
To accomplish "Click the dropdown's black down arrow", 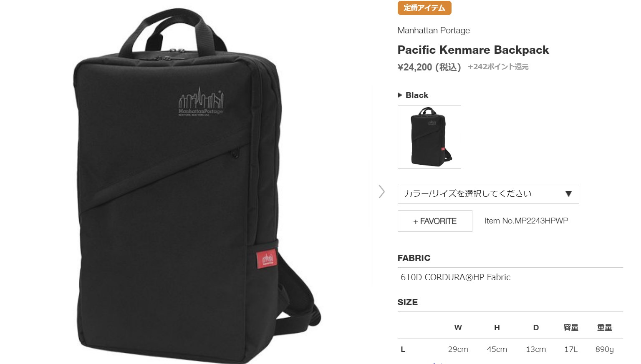I will pyautogui.click(x=568, y=194).
